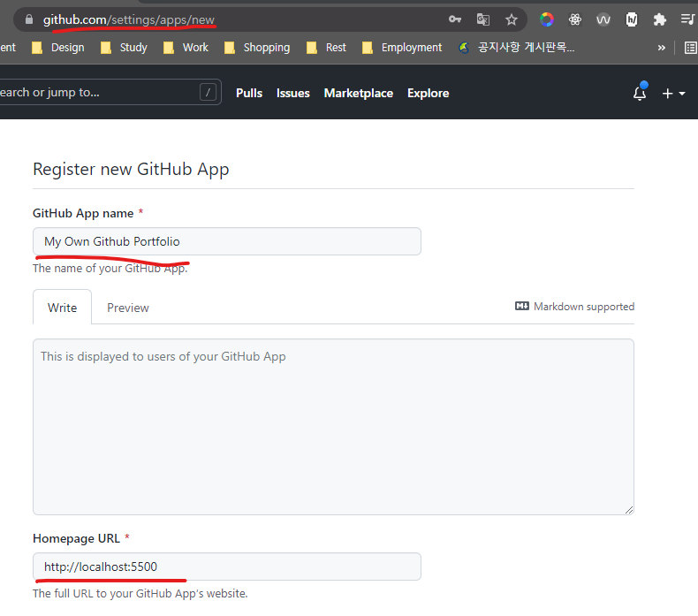Open Marketplace in GitHub header
698x616 pixels.
359,93
